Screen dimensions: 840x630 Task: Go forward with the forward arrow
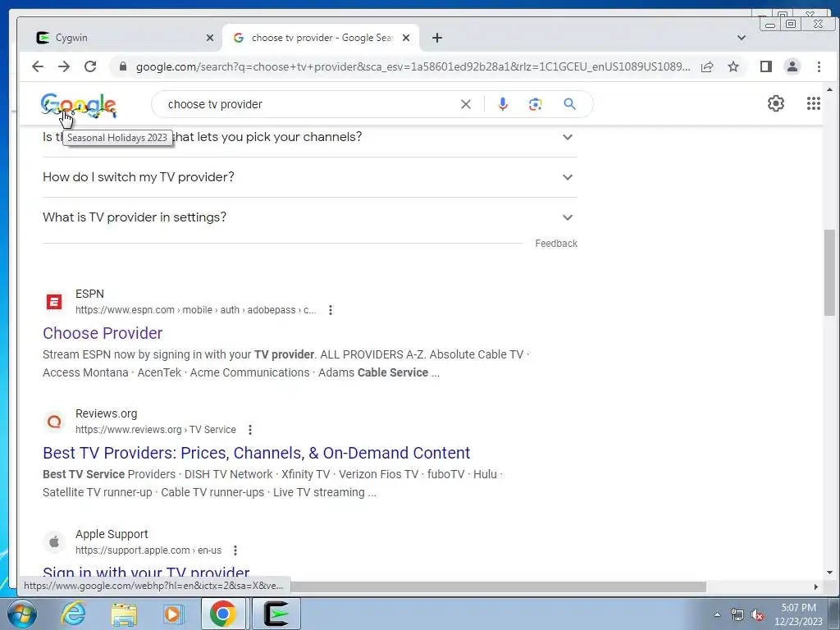tap(64, 66)
